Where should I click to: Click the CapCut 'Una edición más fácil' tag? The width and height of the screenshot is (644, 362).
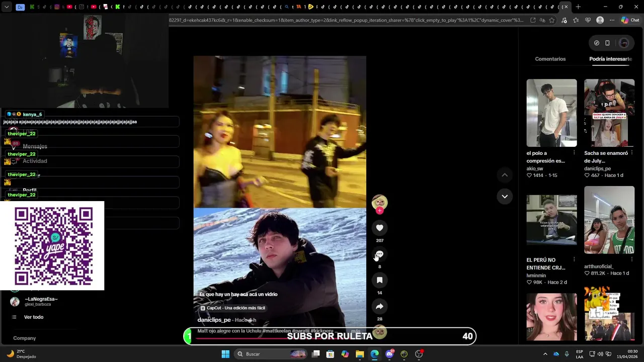pos(232,308)
